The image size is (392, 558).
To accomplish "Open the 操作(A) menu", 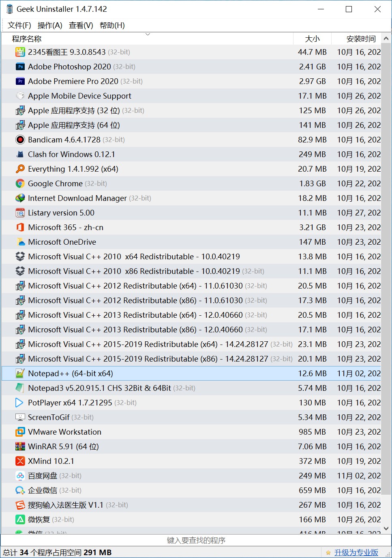I will [50, 25].
